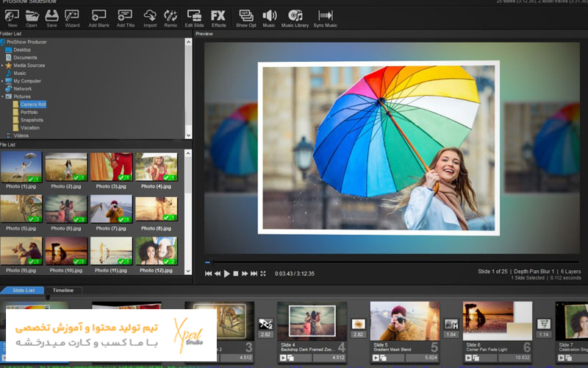The width and height of the screenshot is (588, 368).
Task: Select the Photo (4).jpg thumbnail
Action: point(156,168)
